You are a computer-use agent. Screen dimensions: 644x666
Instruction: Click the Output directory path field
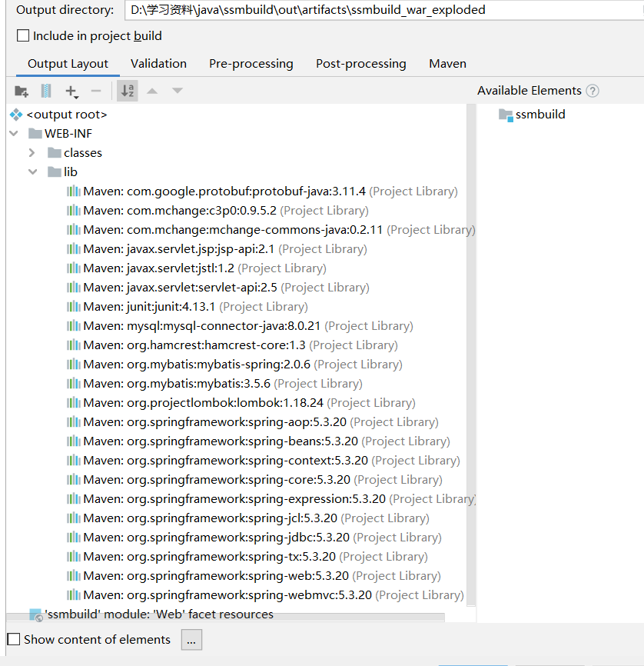[x=384, y=10]
